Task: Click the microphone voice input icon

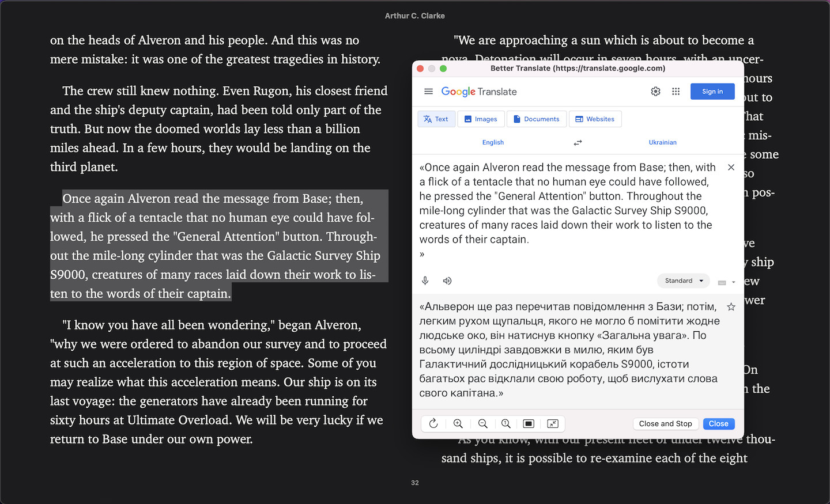Action: coord(425,281)
